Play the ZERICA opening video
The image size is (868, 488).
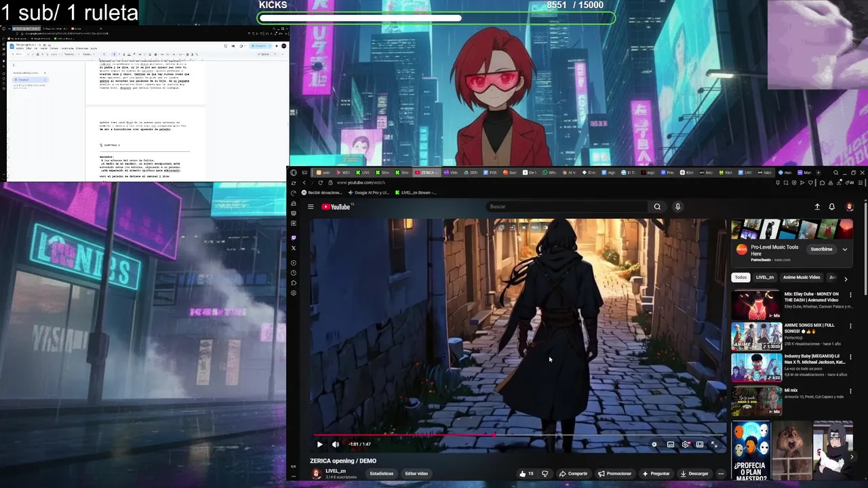click(319, 445)
